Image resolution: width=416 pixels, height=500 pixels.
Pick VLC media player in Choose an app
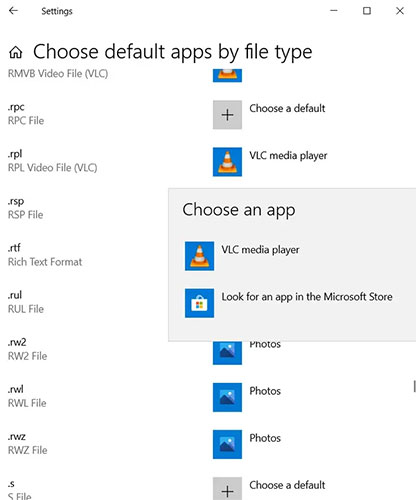[x=260, y=250]
